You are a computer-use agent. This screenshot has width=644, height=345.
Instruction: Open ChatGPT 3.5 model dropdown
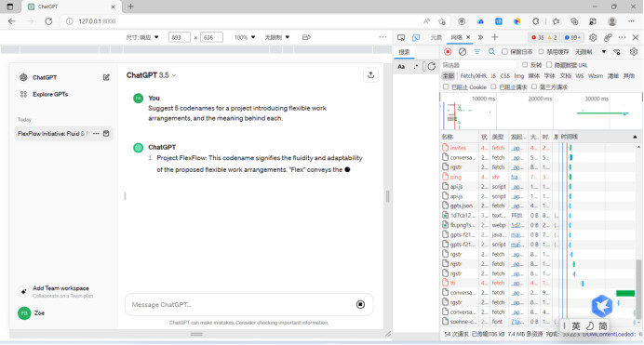point(151,75)
